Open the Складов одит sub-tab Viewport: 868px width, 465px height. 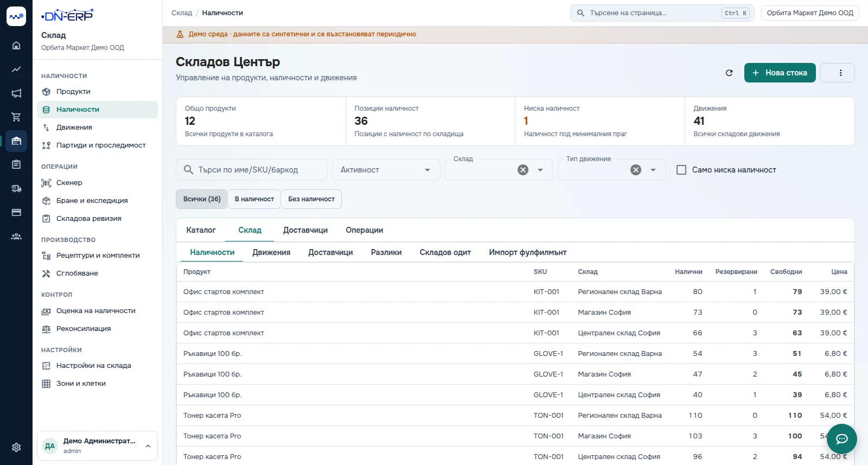445,252
